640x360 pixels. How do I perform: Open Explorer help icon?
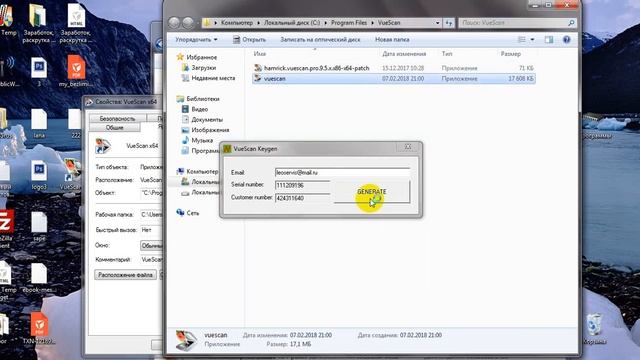(x=567, y=40)
